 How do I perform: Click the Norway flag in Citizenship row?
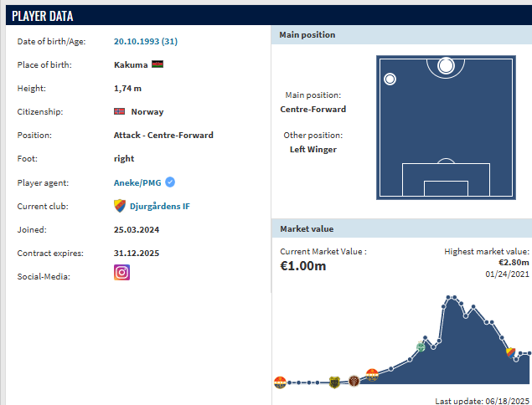[x=119, y=111]
